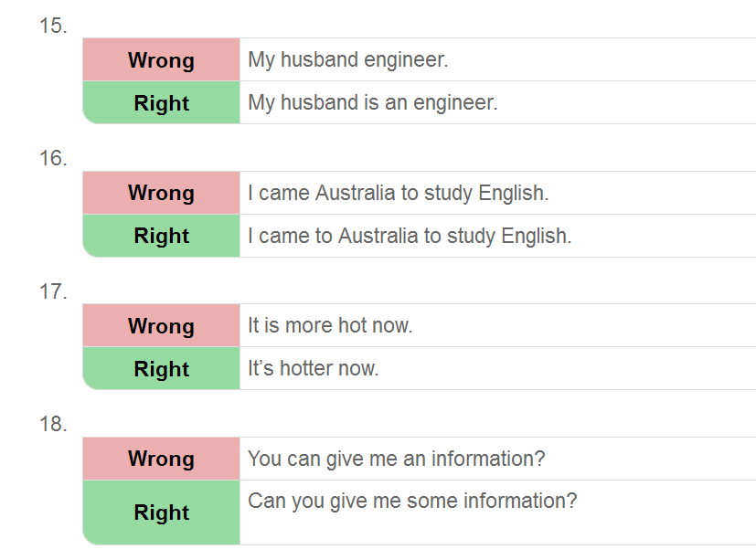This screenshot has height=560, width=756.
Task: Click the Wrong label in item 16
Action: click(161, 193)
